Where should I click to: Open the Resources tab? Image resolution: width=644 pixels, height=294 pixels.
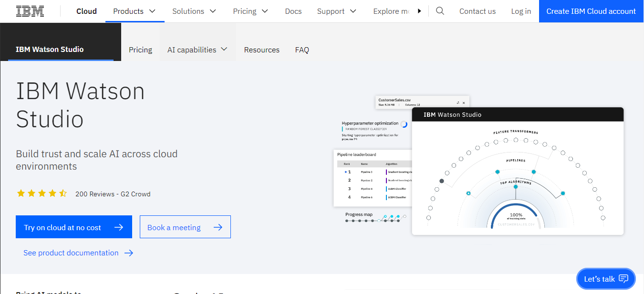coord(262,50)
